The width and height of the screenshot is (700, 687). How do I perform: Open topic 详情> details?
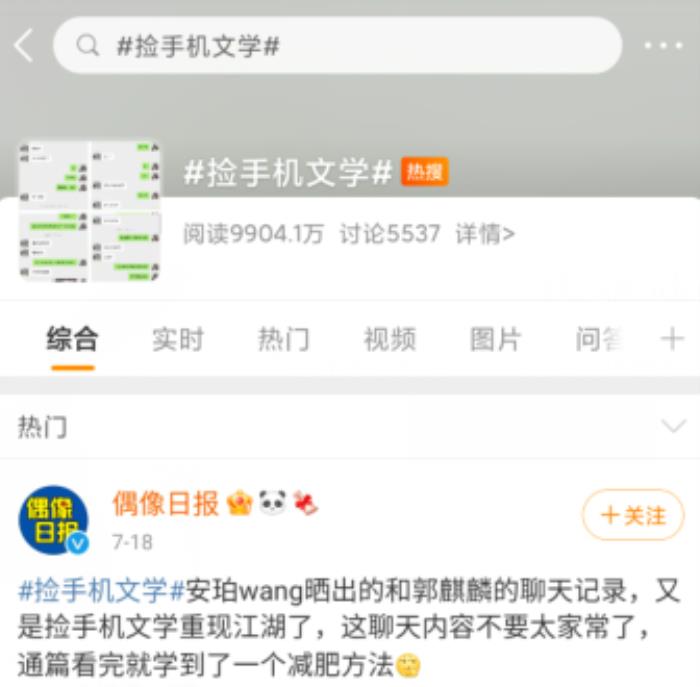[x=485, y=234]
